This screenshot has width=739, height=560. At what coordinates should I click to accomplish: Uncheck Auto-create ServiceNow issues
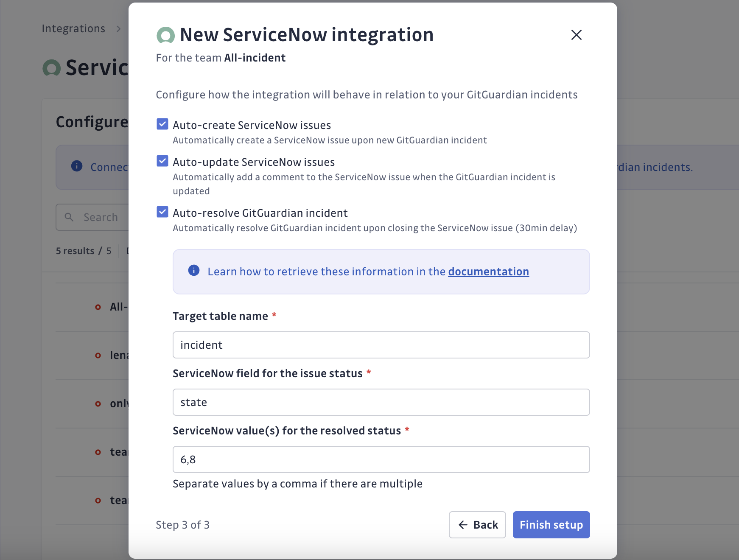pyautogui.click(x=162, y=124)
